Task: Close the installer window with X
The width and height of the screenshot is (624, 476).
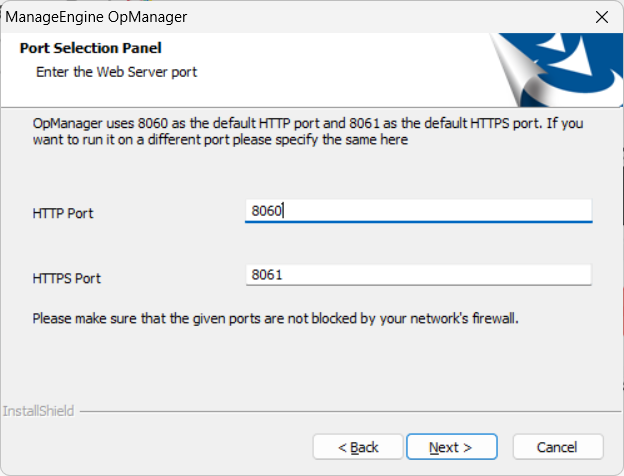Action: coord(601,17)
